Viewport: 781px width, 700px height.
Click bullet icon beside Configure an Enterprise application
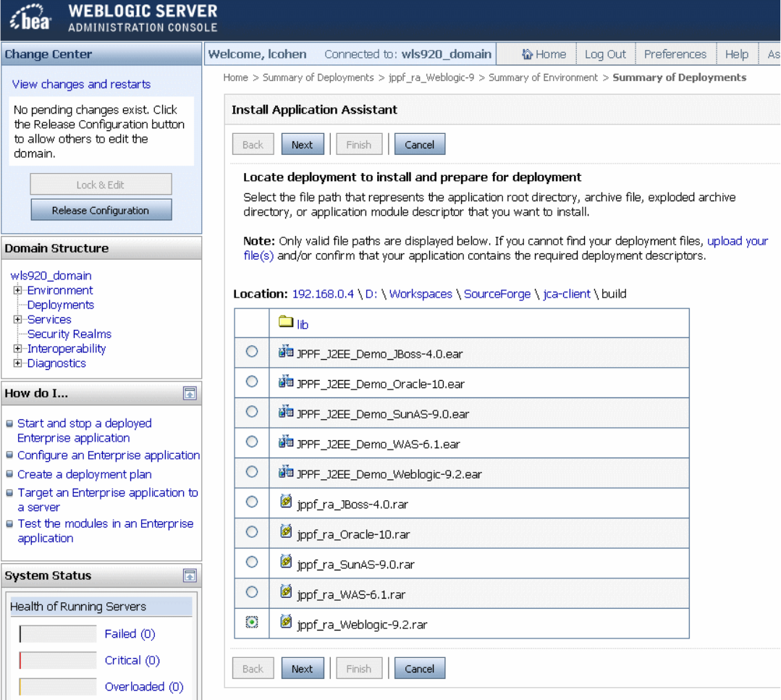9,455
